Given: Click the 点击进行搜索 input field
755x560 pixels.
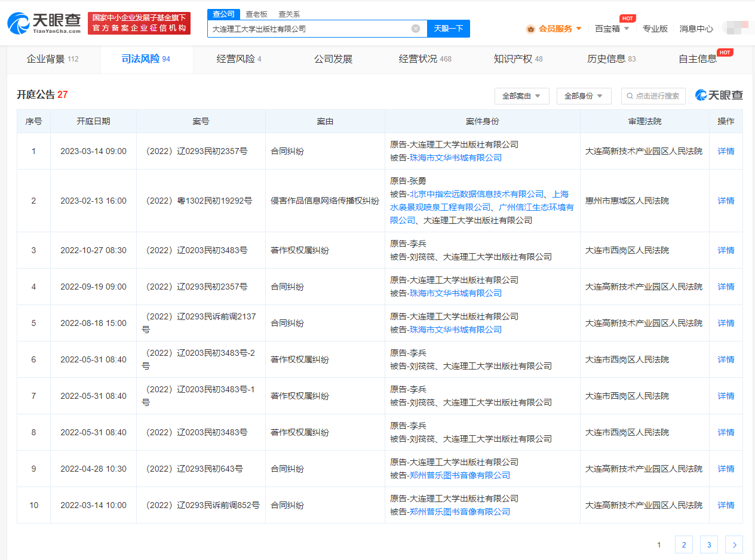Looking at the screenshot, I should [654, 96].
